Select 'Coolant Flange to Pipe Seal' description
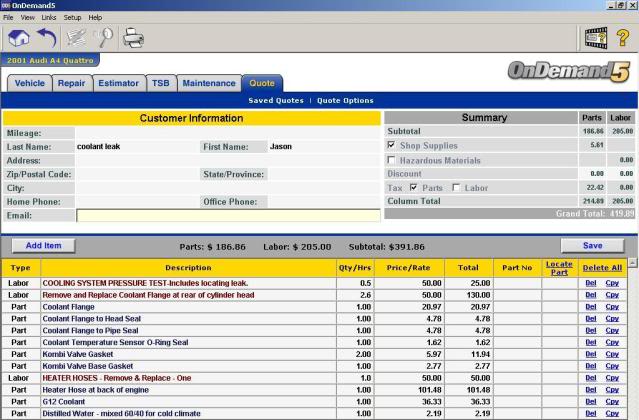 click(90, 330)
